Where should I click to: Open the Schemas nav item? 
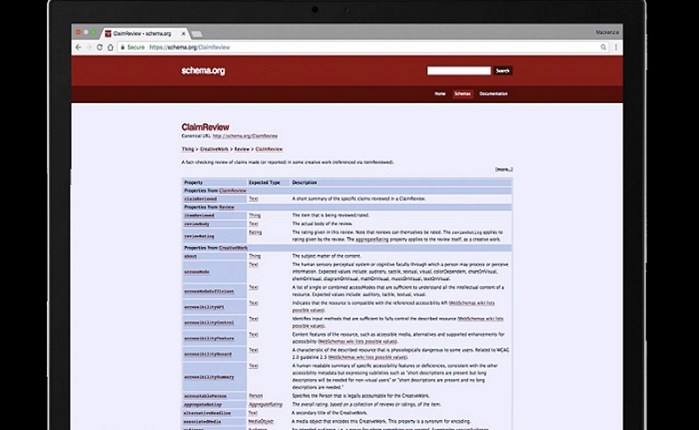click(x=462, y=94)
